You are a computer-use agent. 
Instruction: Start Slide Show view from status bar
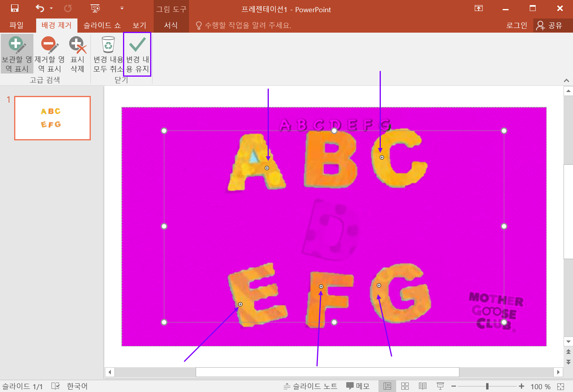click(441, 386)
